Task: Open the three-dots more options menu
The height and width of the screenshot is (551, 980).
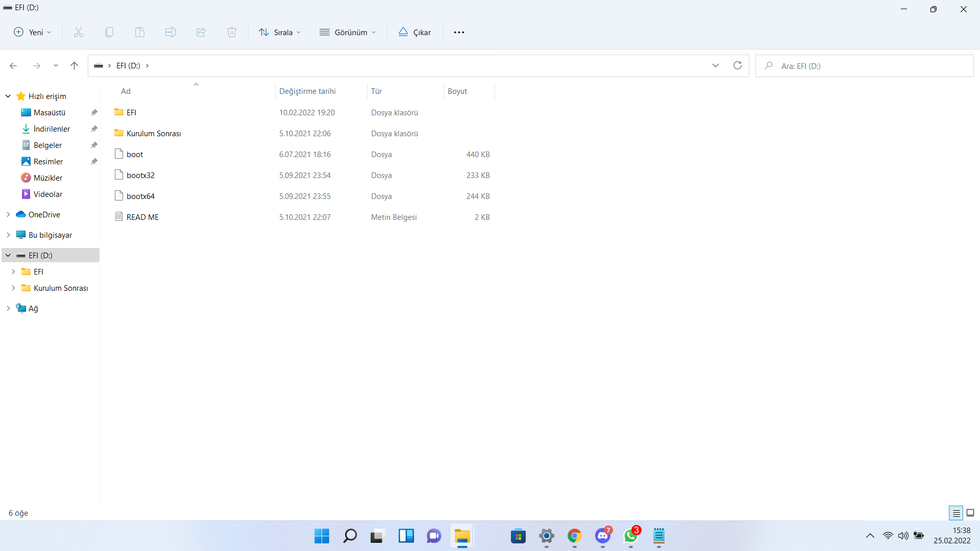Action: pyautogui.click(x=459, y=32)
